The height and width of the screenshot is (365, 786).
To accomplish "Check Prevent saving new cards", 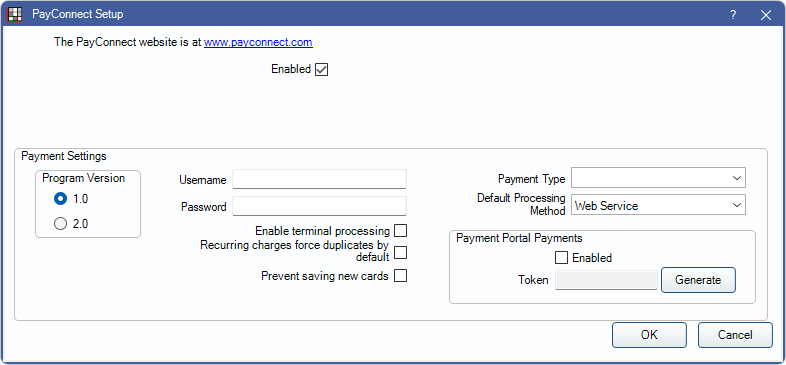I will point(400,276).
